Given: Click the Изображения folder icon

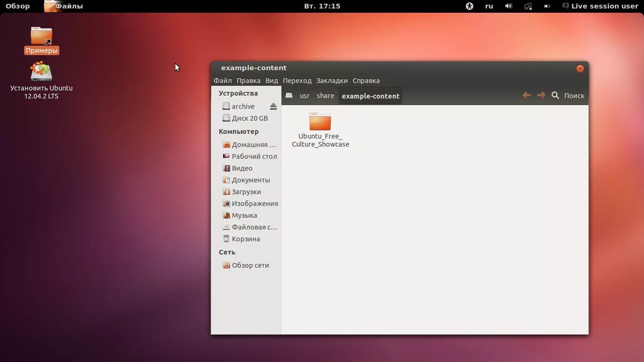Looking at the screenshot, I should click(x=226, y=204).
